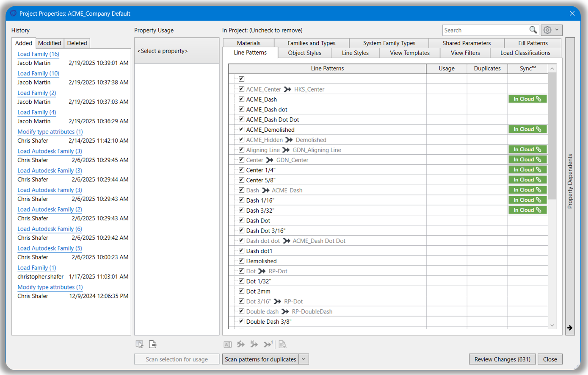Click the In Cloud badge for ACME_Dash

coord(527,99)
